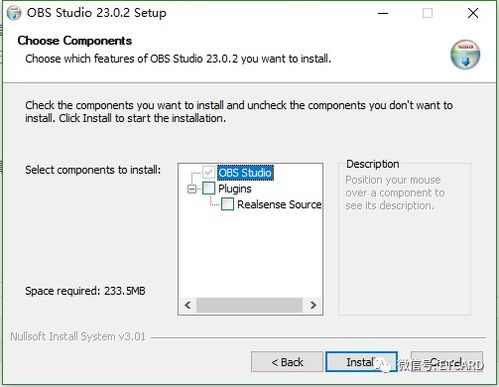This screenshot has height=387, width=499.
Task: Select the OBS Studio tree item label
Action: [x=245, y=173]
